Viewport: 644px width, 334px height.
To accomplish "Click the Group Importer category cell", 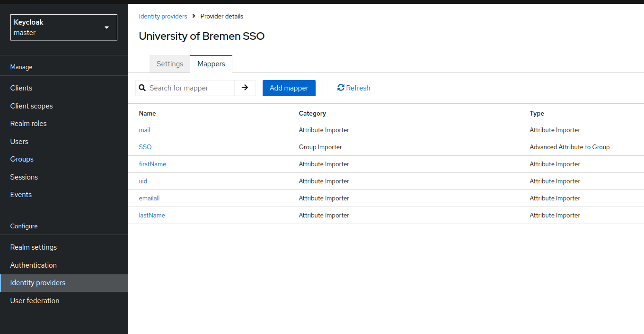I will tap(320, 147).
